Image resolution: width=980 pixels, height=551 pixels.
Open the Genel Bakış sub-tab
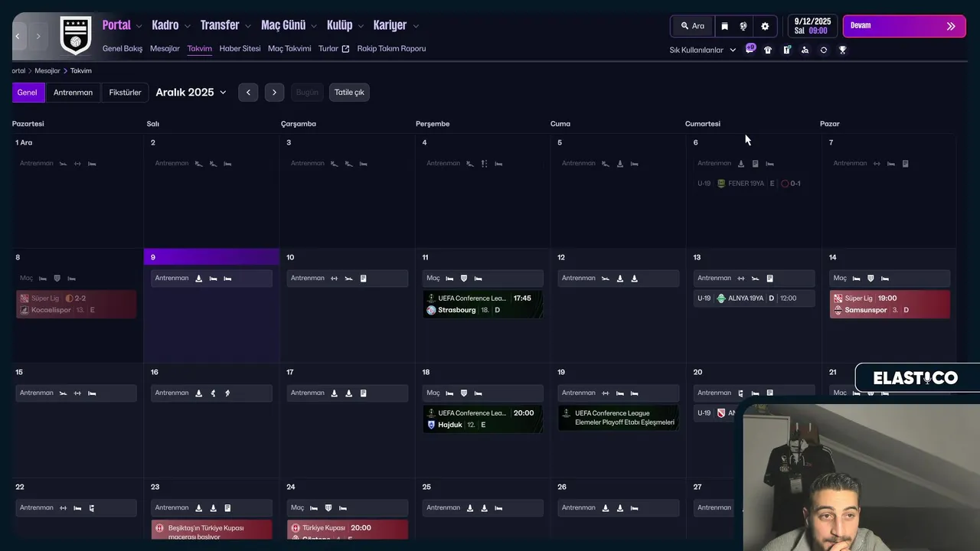[122, 48]
